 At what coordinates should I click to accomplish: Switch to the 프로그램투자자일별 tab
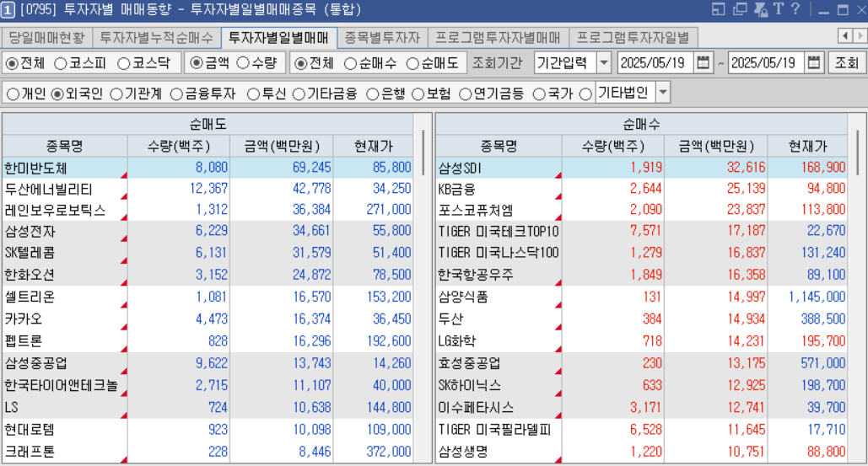633,38
